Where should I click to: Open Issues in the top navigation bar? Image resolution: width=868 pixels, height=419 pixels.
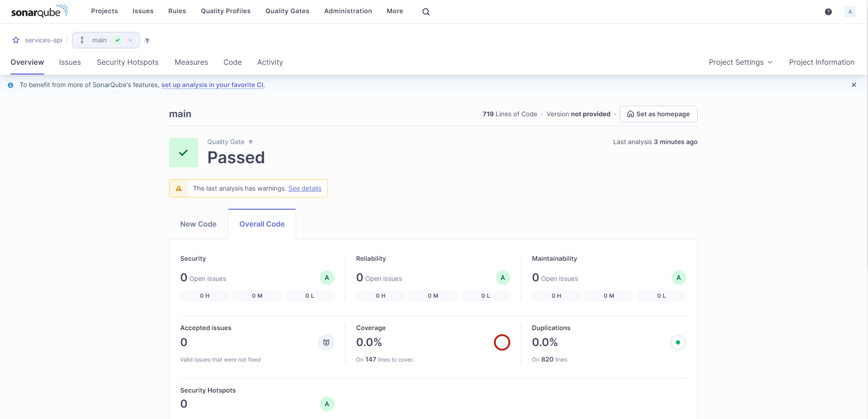point(143,11)
